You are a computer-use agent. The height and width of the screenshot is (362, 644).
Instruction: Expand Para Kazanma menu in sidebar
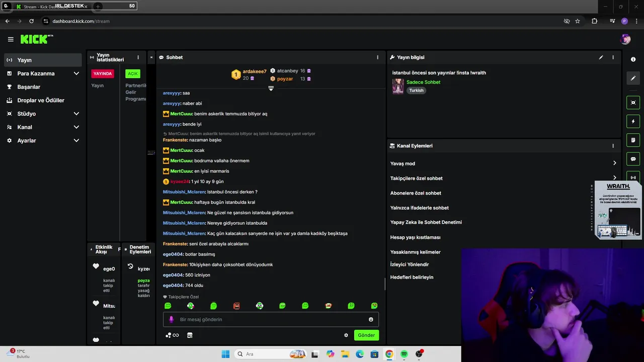click(x=43, y=73)
